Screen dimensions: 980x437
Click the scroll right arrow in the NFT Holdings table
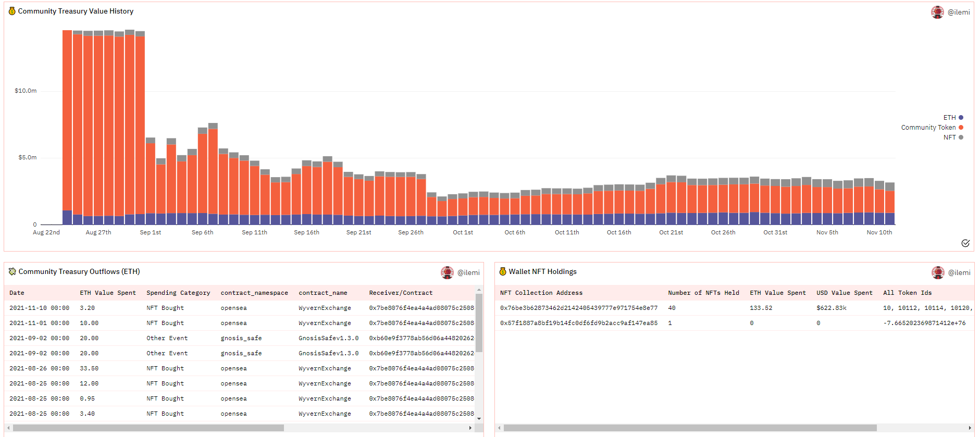pyautogui.click(x=970, y=428)
